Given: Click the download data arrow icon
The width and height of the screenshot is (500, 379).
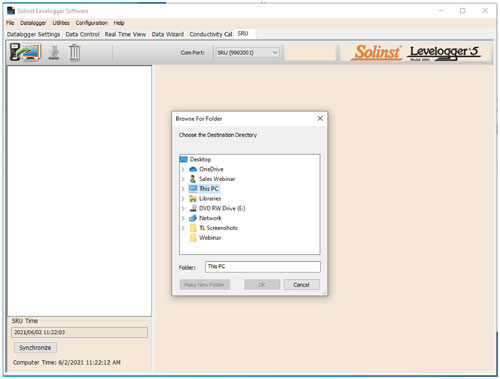Looking at the screenshot, I should (54, 53).
